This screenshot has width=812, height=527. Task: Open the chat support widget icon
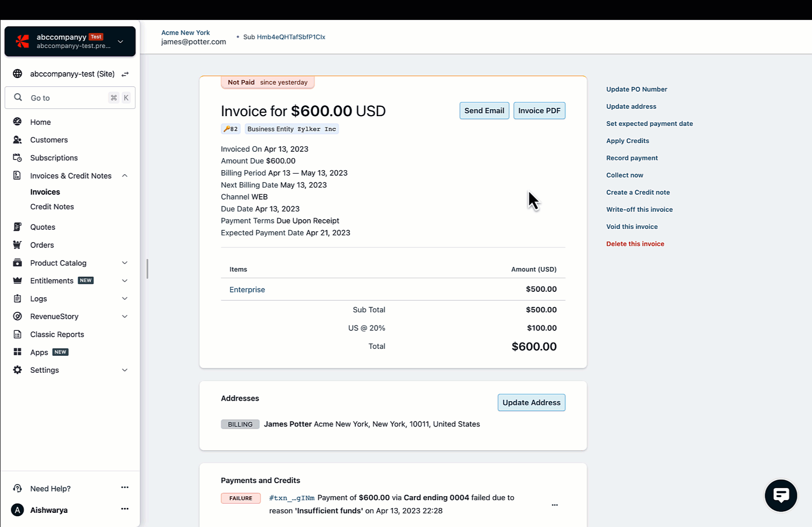[x=781, y=495]
